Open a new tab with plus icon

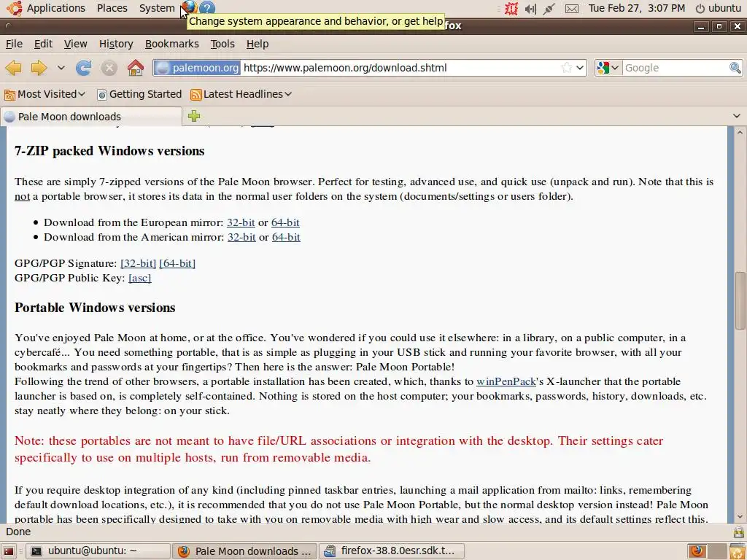(x=194, y=116)
